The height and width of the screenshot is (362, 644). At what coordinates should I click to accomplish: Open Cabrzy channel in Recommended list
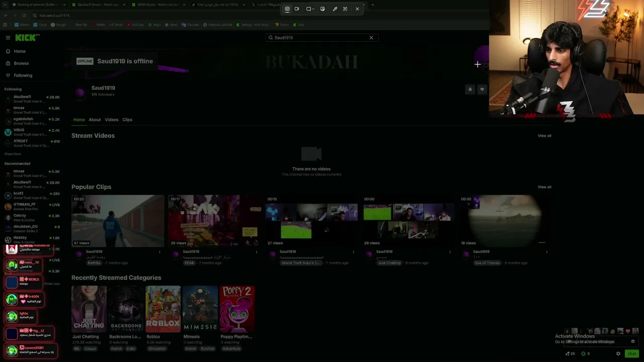32,218
